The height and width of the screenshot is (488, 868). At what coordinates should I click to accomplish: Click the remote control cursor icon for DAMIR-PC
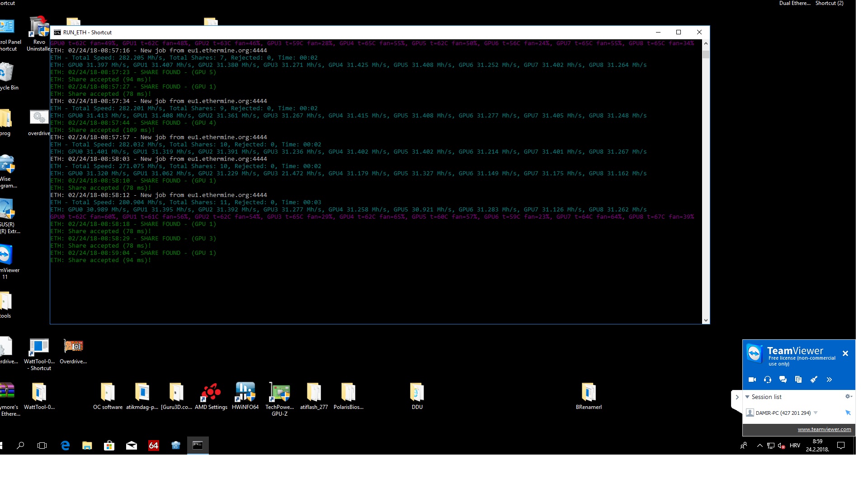tap(848, 413)
